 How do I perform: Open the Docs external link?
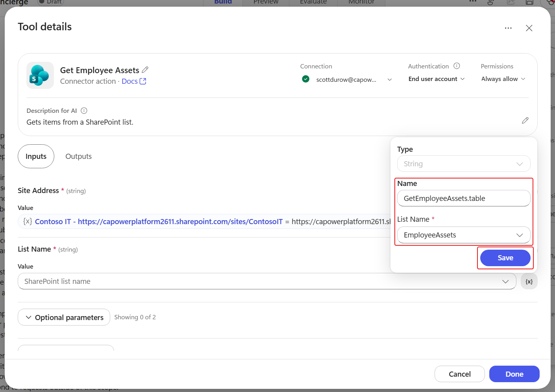(134, 81)
